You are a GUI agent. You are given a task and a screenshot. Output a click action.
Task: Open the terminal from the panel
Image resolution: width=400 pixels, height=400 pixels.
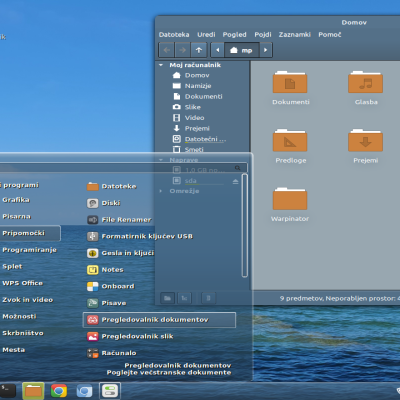7,391
